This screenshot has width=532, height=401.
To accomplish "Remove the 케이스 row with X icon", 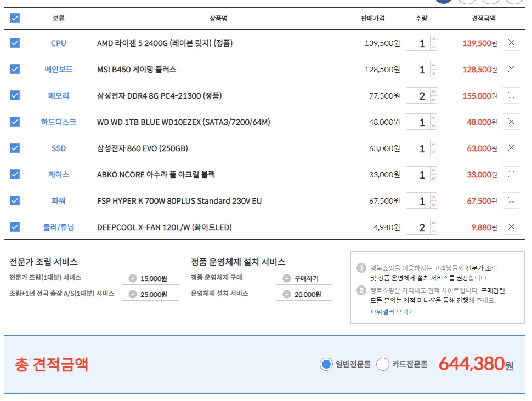I will pyautogui.click(x=511, y=174).
